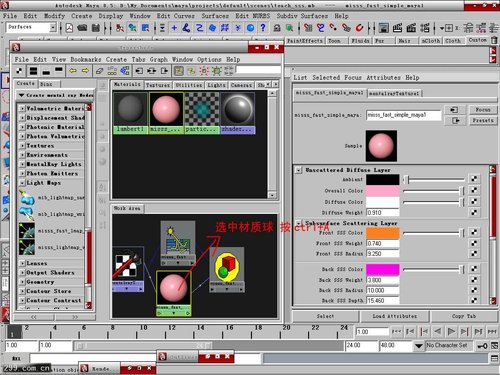The height and width of the screenshot is (375, 500).
Task: Open Attributes menu in Attribute Editor
Action: (383, 77)
